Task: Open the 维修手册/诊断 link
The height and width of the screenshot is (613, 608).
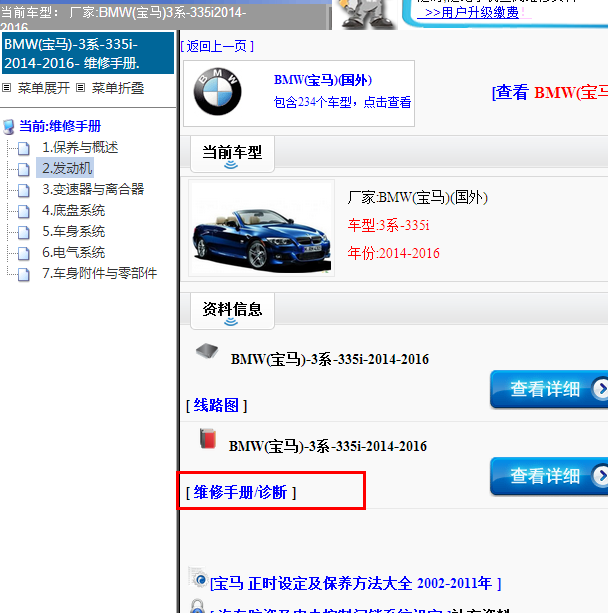Action: point(241,492)
